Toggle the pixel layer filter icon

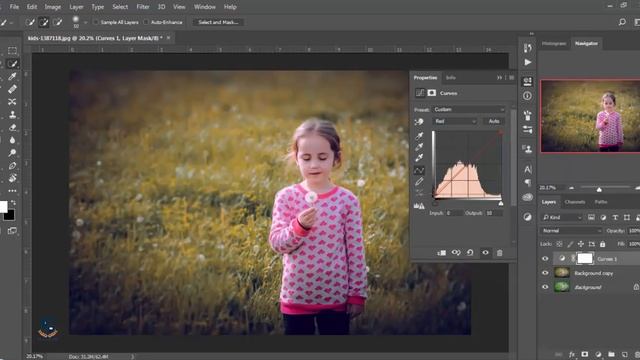pos(591,218)
